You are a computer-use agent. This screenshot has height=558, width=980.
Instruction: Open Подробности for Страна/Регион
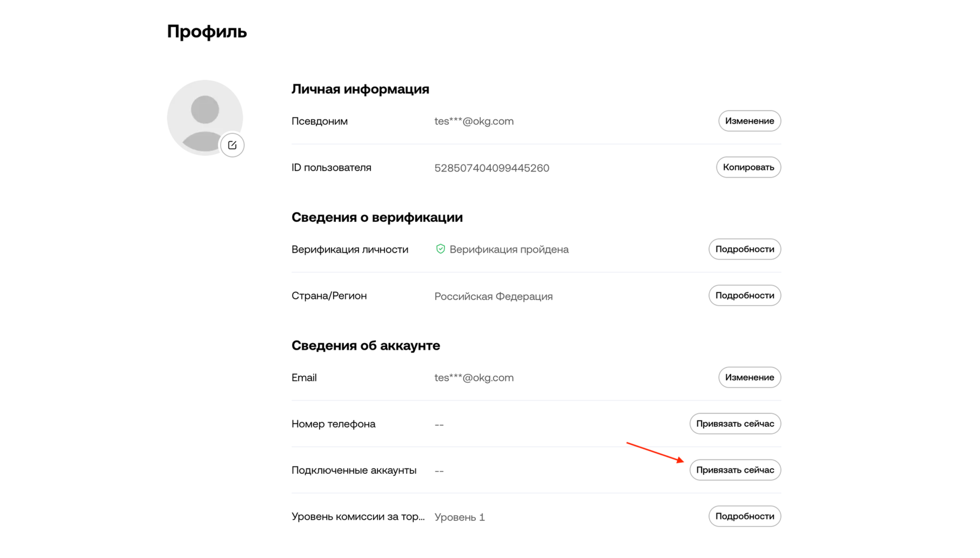pyautogui.click(x=744, y=295)
